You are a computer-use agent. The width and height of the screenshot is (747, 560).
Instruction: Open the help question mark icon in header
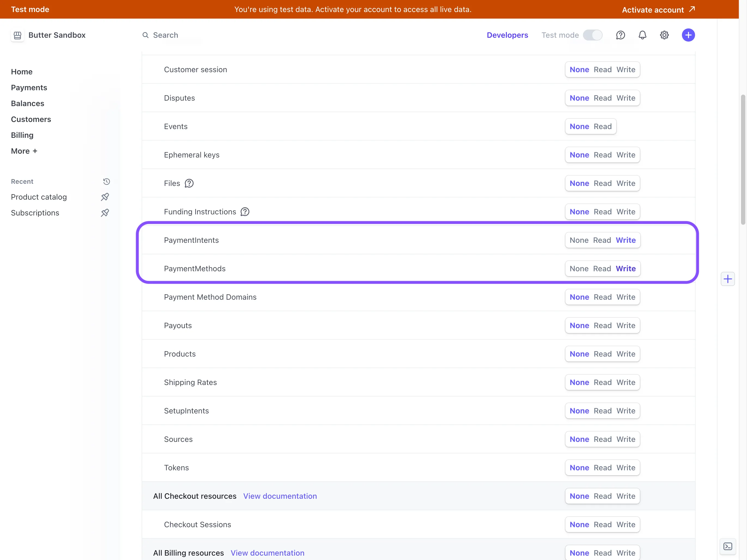620,35
